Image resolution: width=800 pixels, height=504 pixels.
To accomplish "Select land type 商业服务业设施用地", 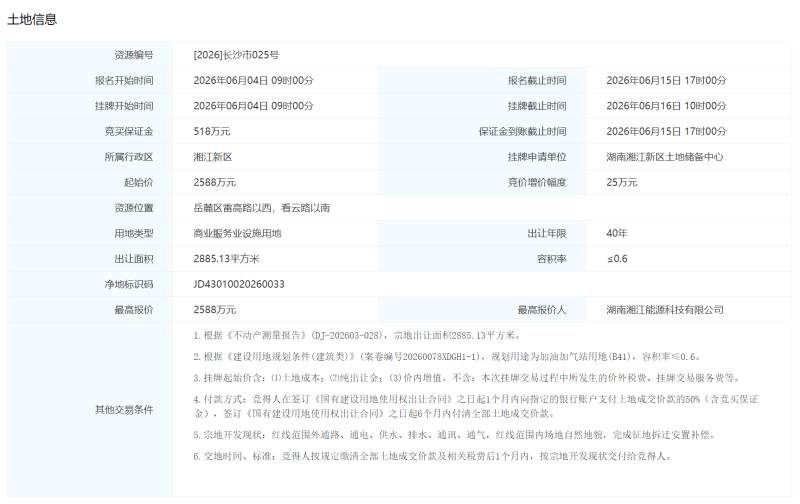I will click(x=237, y=234).
